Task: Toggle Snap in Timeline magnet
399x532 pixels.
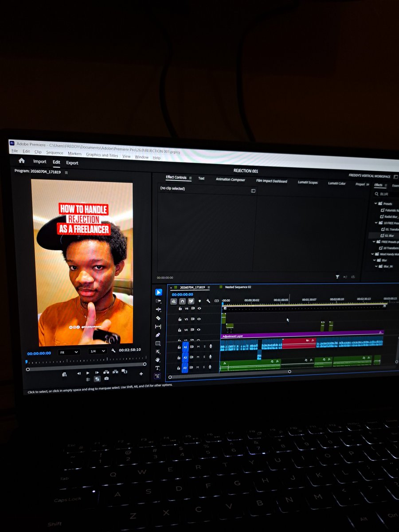Action: coord(182,301)
